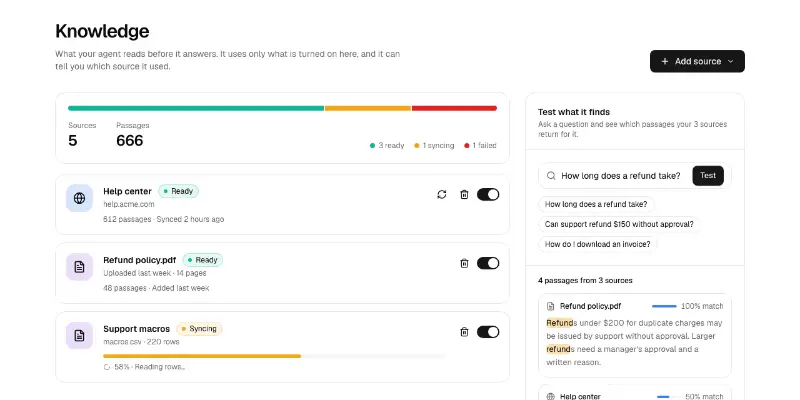Click the 1 failed legend item
The height and width of the screenshot is (400, 800).
(x=480, y=146)
